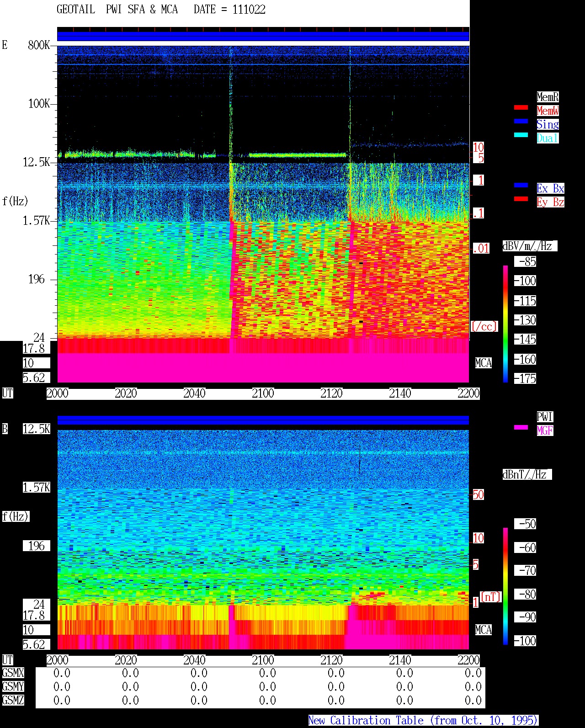The height and width of the screenshot is (728, 585).
Task: Click the magenta MGF legend swatch
Action: 521,428
